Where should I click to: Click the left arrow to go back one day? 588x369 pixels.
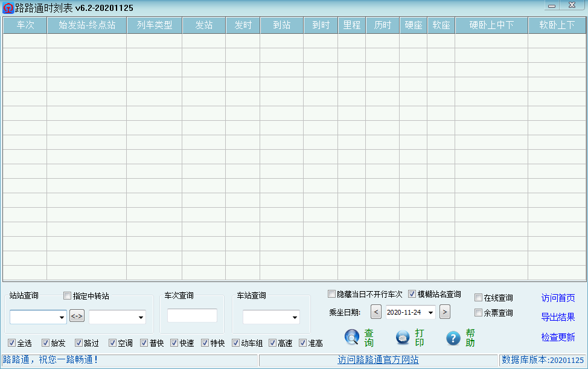pos(376,312)
